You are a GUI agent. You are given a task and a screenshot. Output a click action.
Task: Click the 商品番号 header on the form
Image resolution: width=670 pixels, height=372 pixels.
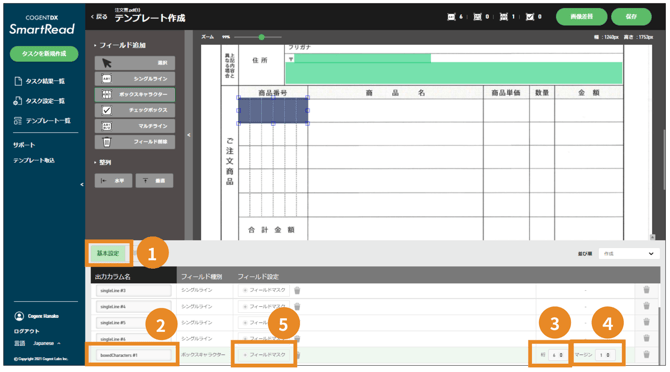point(273,93)
